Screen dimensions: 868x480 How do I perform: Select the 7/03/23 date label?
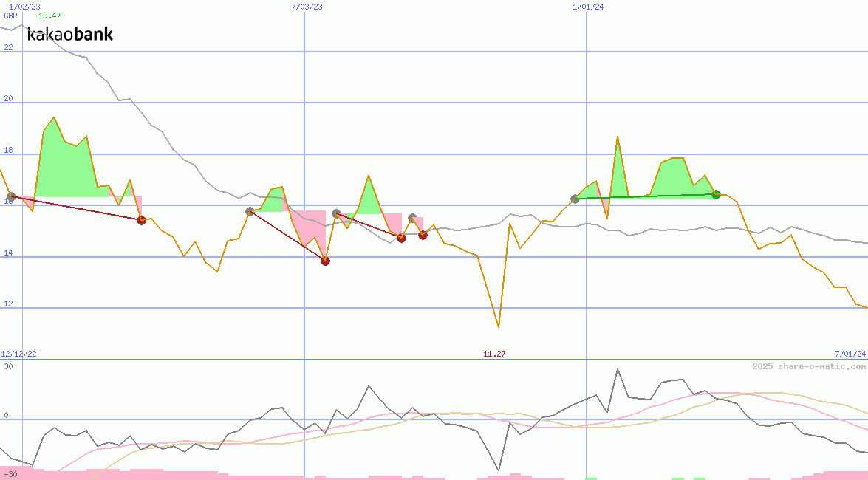point(307,7)
